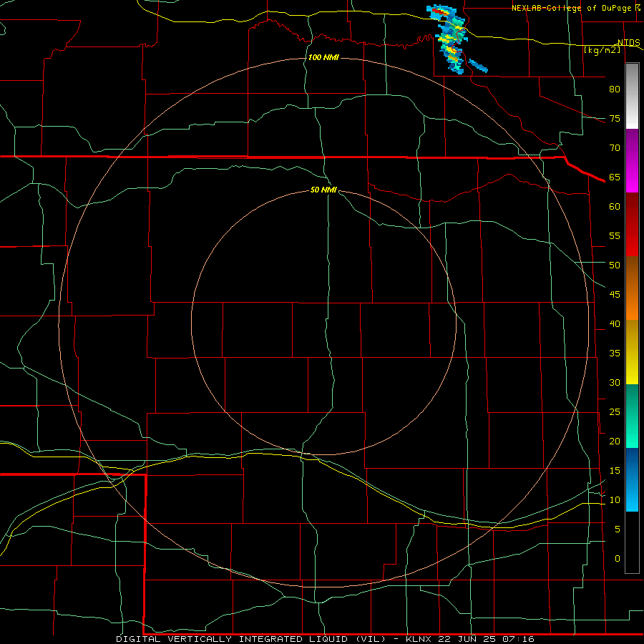Click the small isolated blue echo streak
Image resolution: width=644 pixels, height=644 pixels.
point(479,66)
